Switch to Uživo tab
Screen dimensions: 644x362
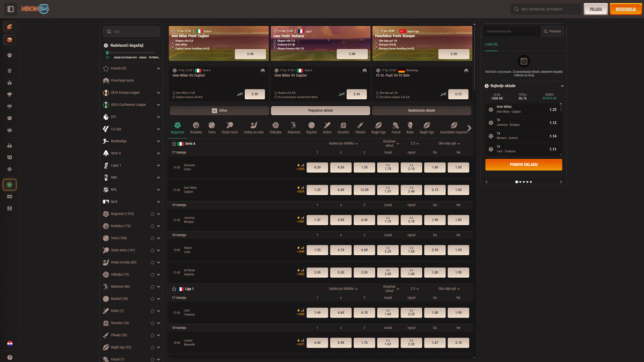pyautogui.click(x=219, y=110)
